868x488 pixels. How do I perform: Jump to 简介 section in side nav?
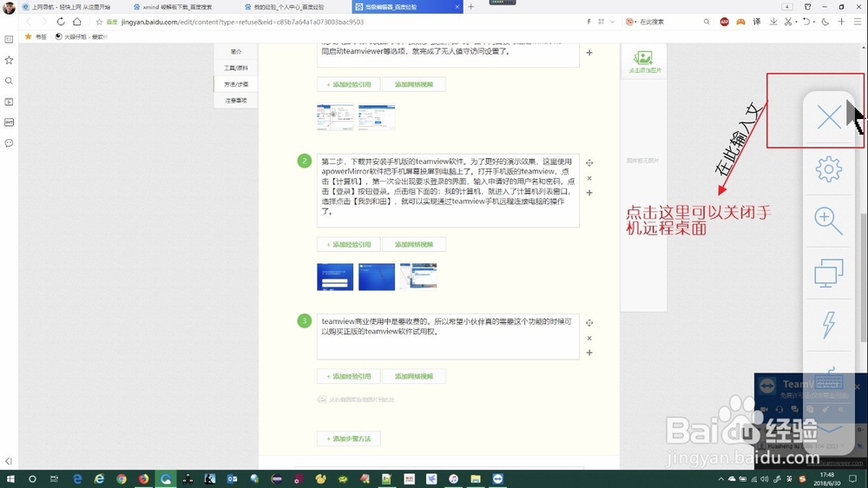point(236,51)
